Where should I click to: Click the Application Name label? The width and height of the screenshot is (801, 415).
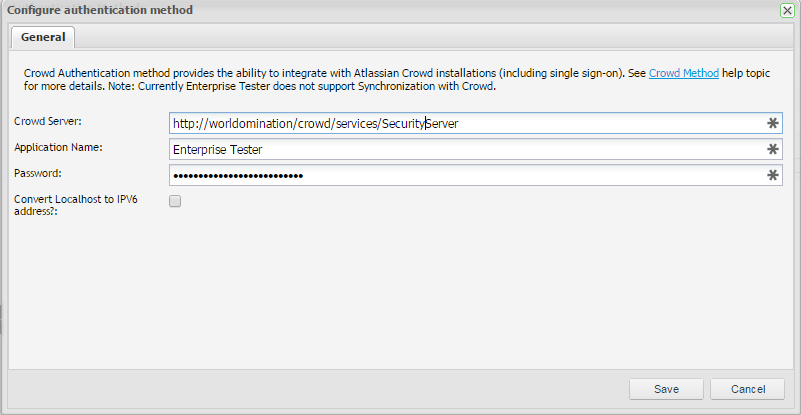[60, 147]
